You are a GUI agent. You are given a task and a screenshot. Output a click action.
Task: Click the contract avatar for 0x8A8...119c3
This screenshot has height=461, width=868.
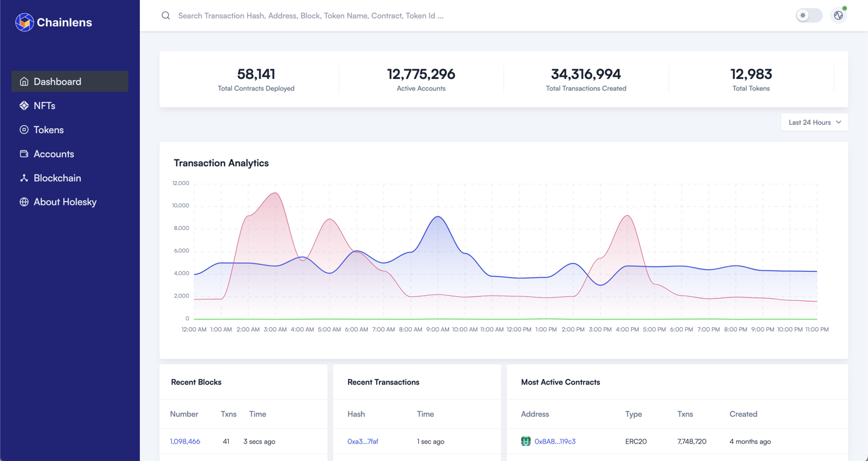point(526,441)
